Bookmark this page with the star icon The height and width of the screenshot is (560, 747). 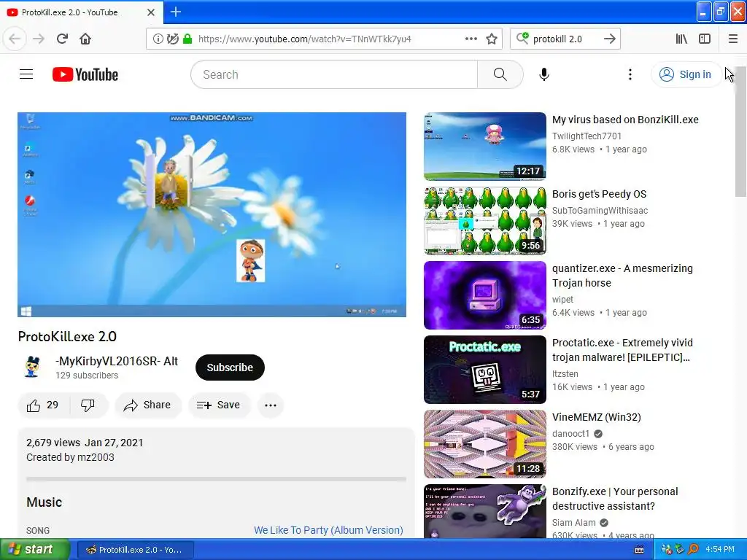click(x=492, y=39)
